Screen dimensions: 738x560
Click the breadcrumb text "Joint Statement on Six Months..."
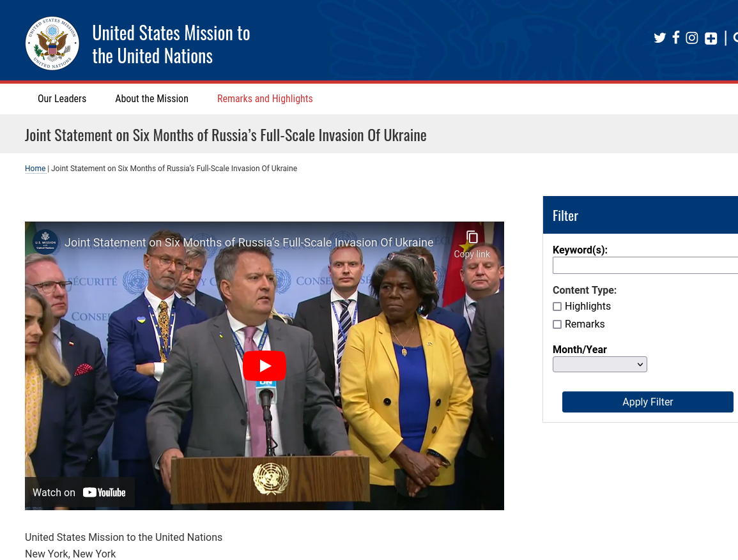(x=174, y=169)
